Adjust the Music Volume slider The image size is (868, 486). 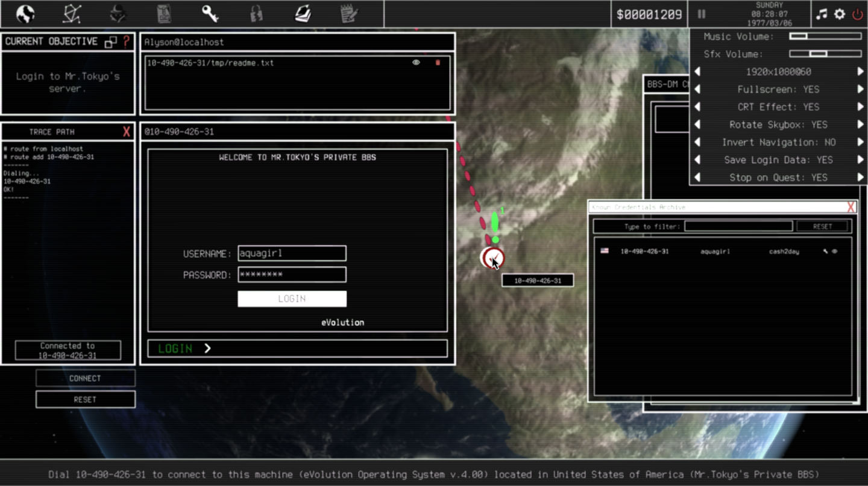point(825,37)
